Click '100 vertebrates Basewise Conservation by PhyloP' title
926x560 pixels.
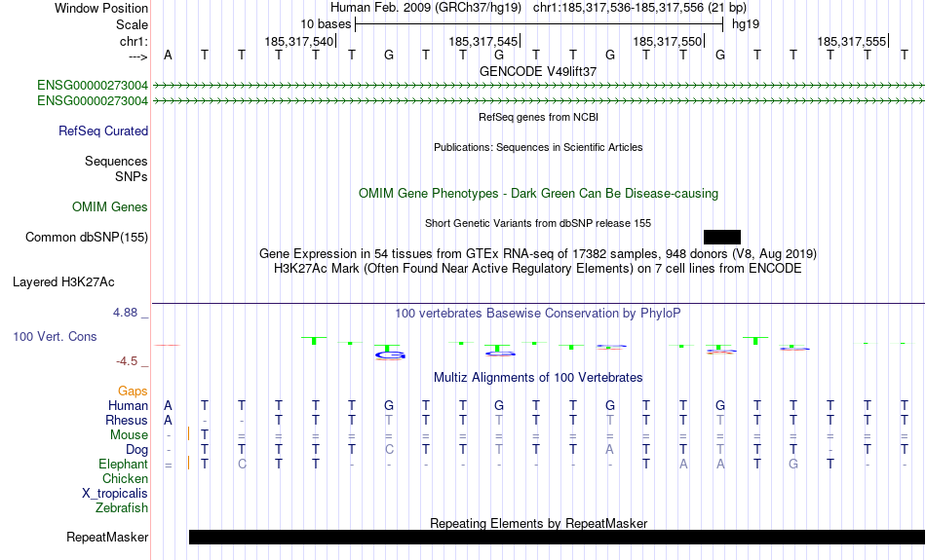(x=538, y=314)
